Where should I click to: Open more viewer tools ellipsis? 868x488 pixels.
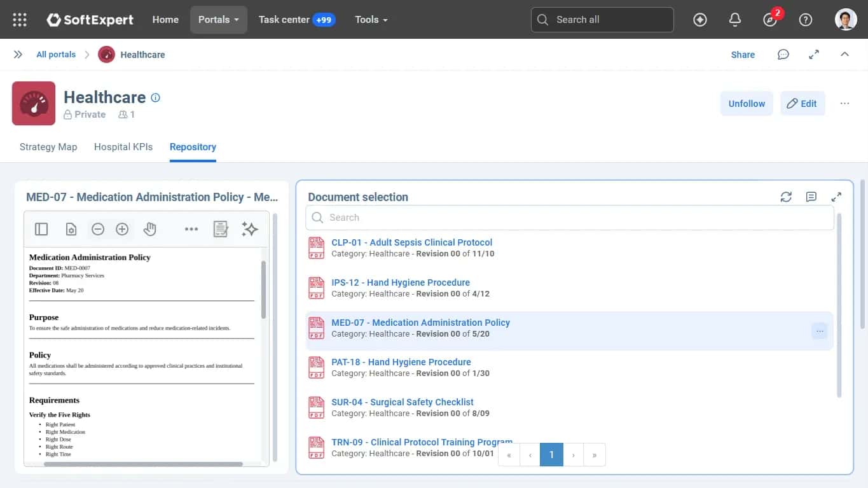(191, 229)
